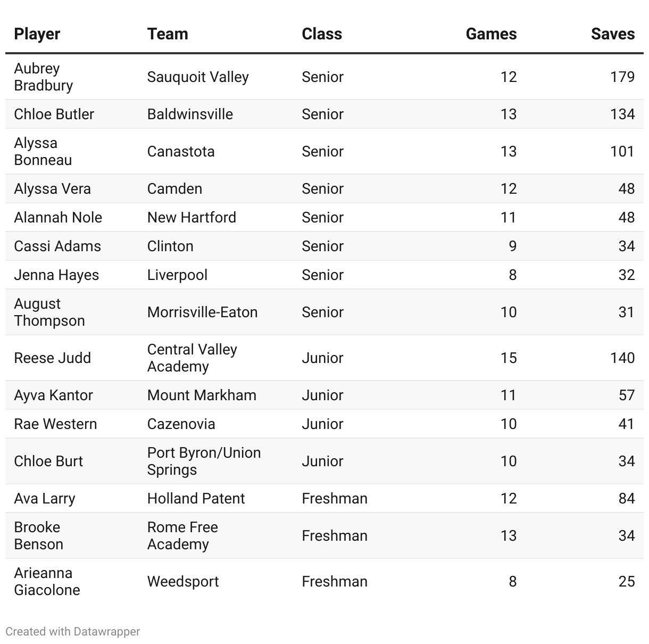Select the Port Byron/Union Springs cell

click(x=204, y=461)
